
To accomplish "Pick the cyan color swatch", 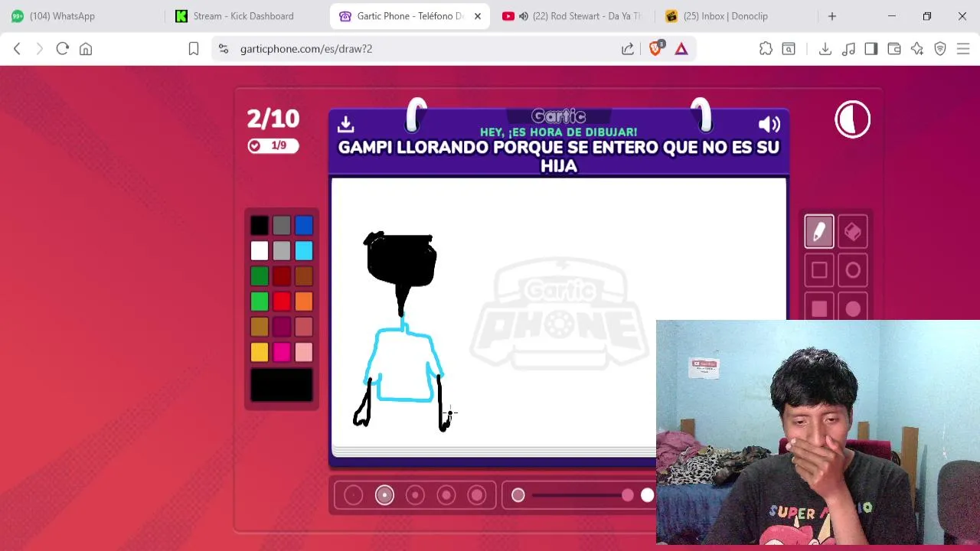I will (x=304, y=250).
